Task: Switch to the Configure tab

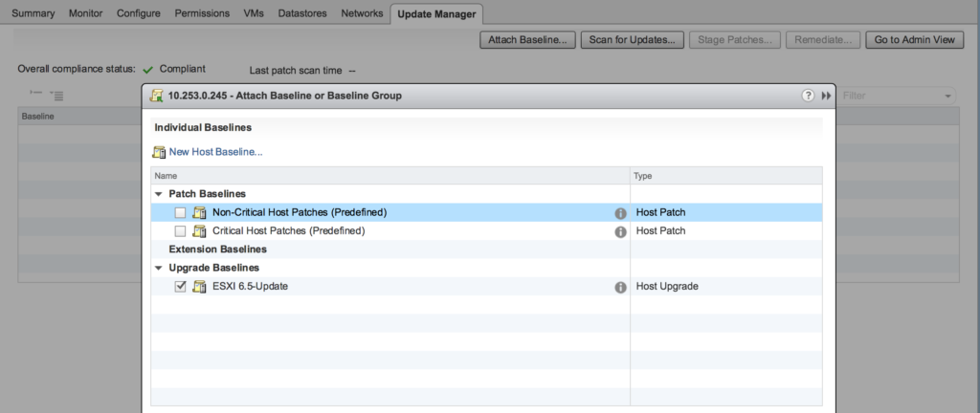Action: [138, 13]
